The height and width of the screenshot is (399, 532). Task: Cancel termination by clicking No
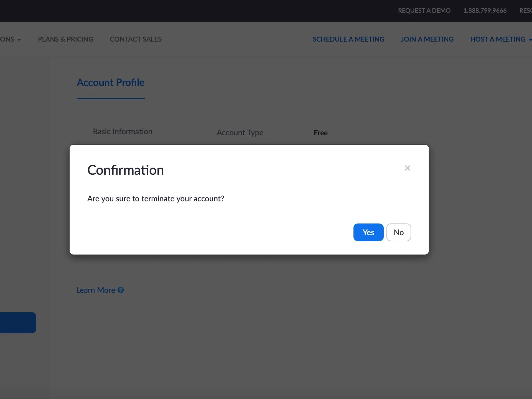[399, 232]
